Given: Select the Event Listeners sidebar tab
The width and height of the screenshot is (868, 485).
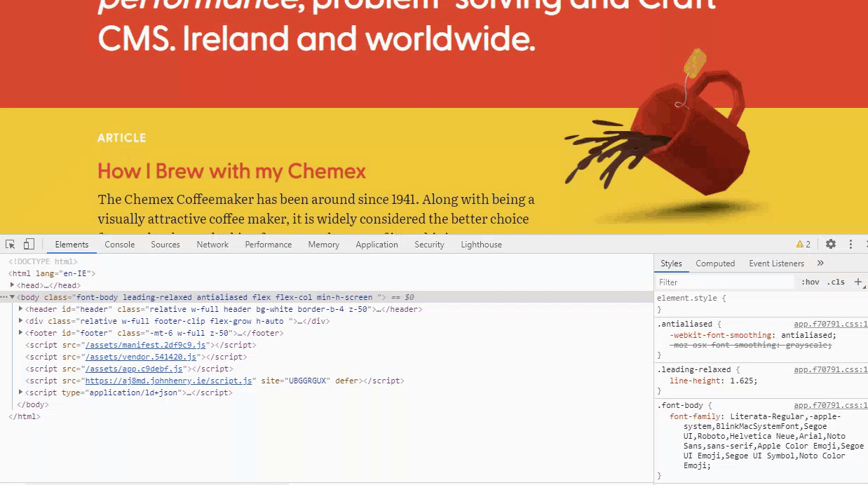Looking at the screenshot, I should tap(776, 264).
